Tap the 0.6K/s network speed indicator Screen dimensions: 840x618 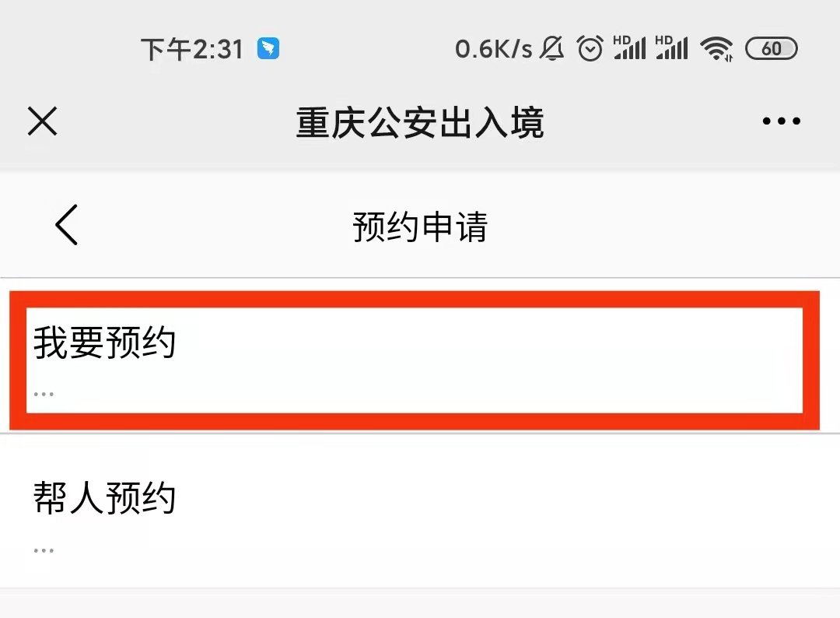493,49
